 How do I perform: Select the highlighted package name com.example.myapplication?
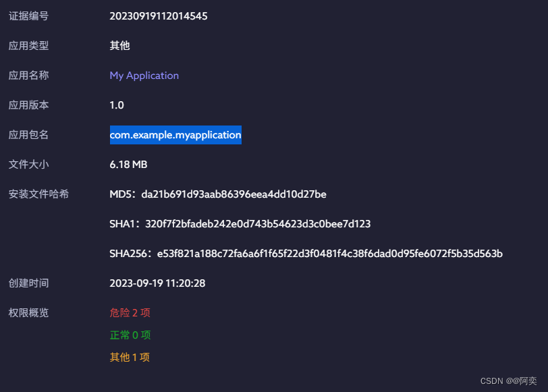click(175, 134)
